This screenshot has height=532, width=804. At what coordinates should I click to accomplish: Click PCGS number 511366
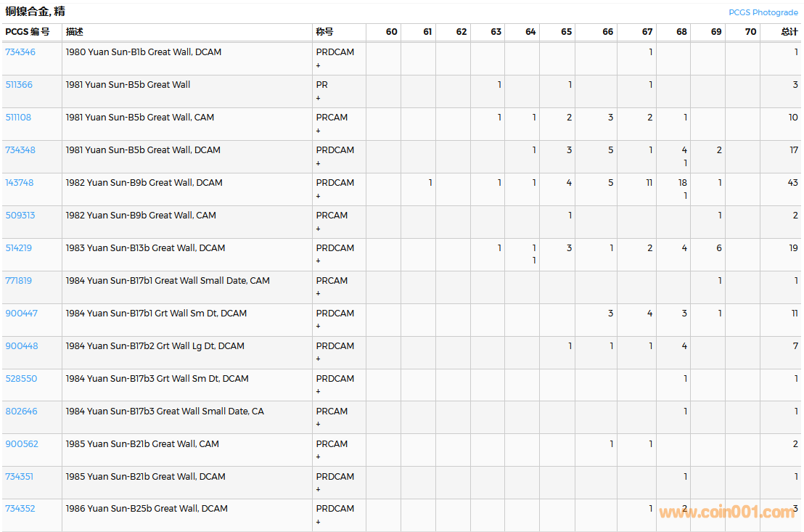19,85
